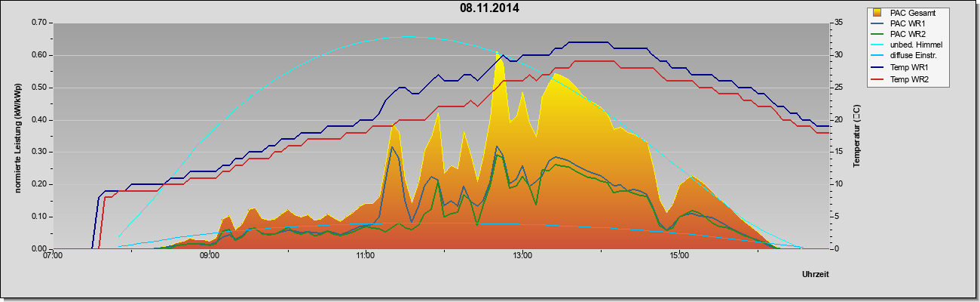Viewport: 980px width, 302px height.
Task: Click the 35 temperature axis value
Action: coord(839,23)
